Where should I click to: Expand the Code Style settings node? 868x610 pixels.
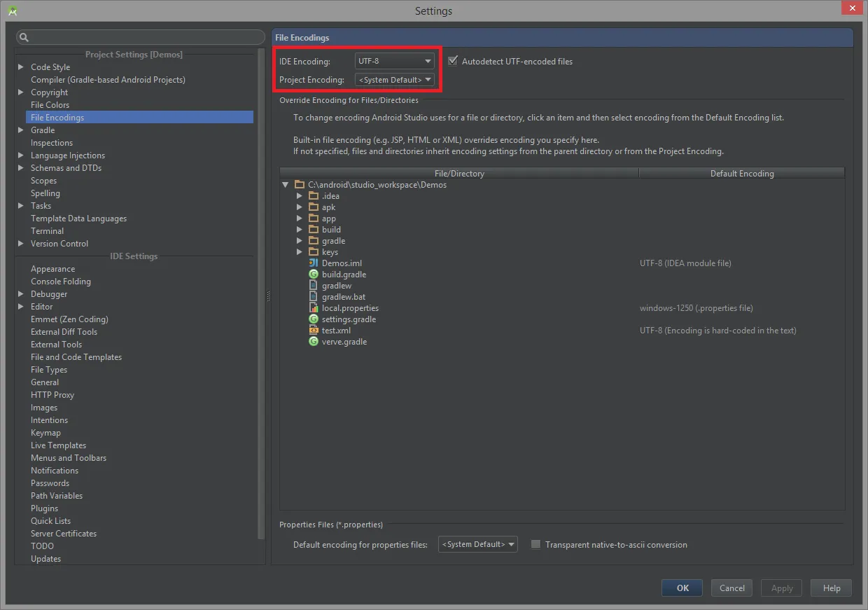coord(21,67)
